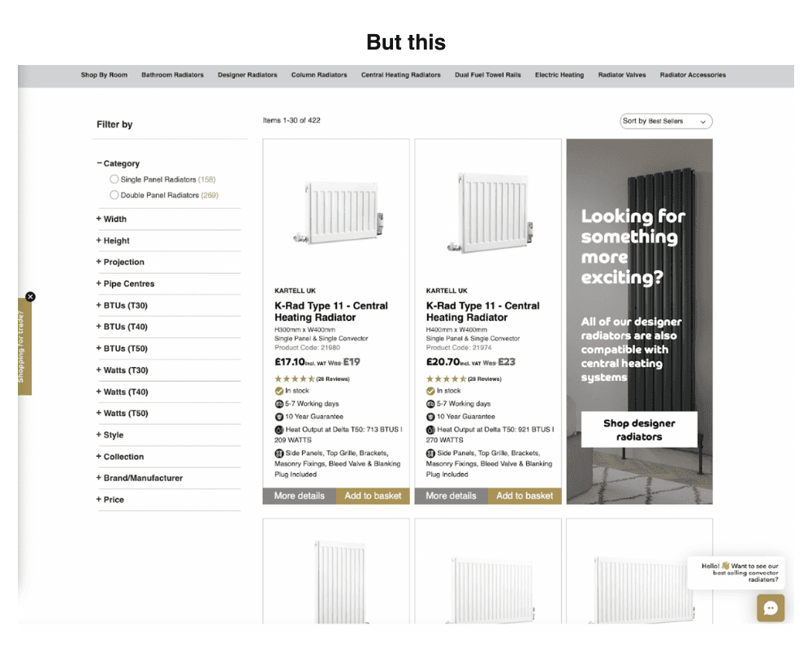Click 10 Year Guarantee icon on second product
812x650 pixels.
tap(430, 417)
